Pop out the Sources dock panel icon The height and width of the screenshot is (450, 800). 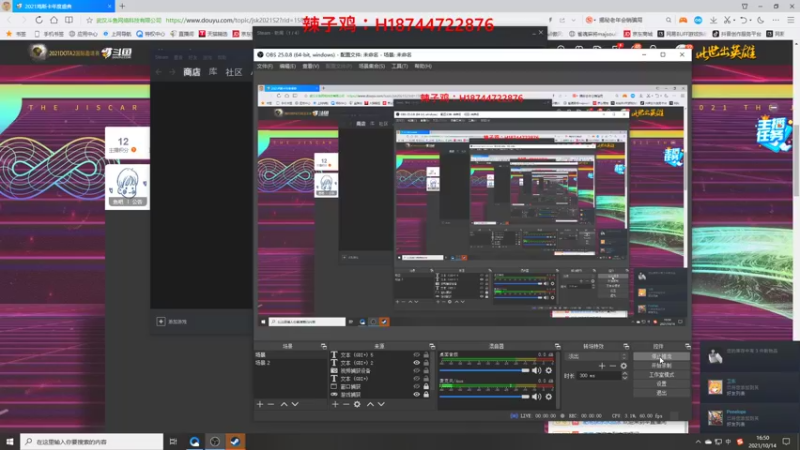pyautogui.click(x=432, y=346)
